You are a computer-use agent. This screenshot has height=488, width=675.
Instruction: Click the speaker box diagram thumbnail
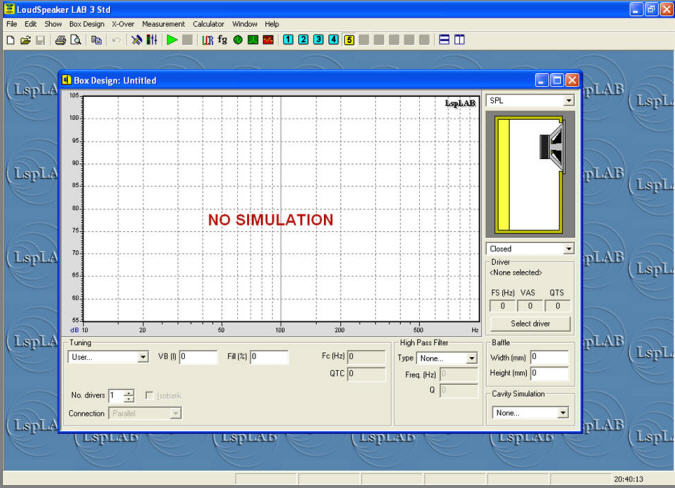click(530, 174)
